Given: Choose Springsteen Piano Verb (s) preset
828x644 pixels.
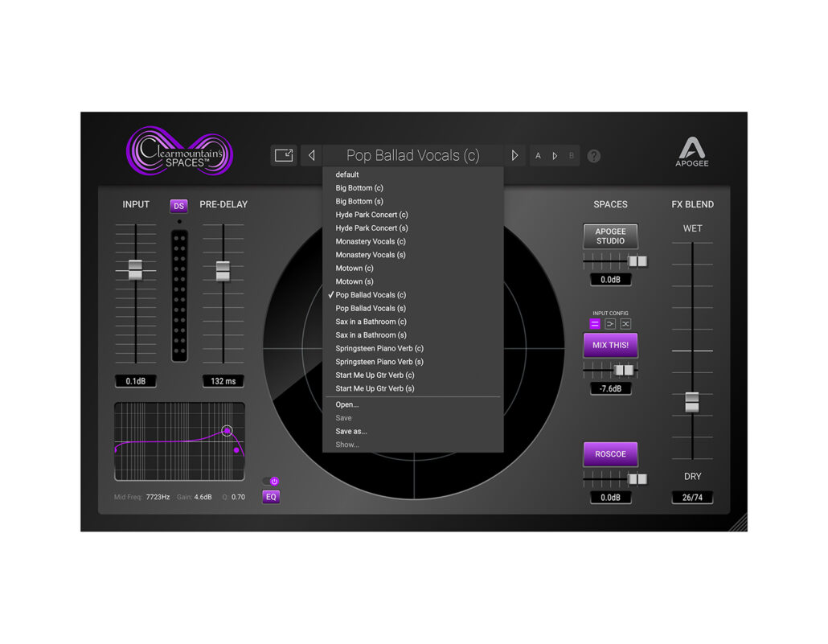Looking at the screenshot, I should (x=413, y=362).
